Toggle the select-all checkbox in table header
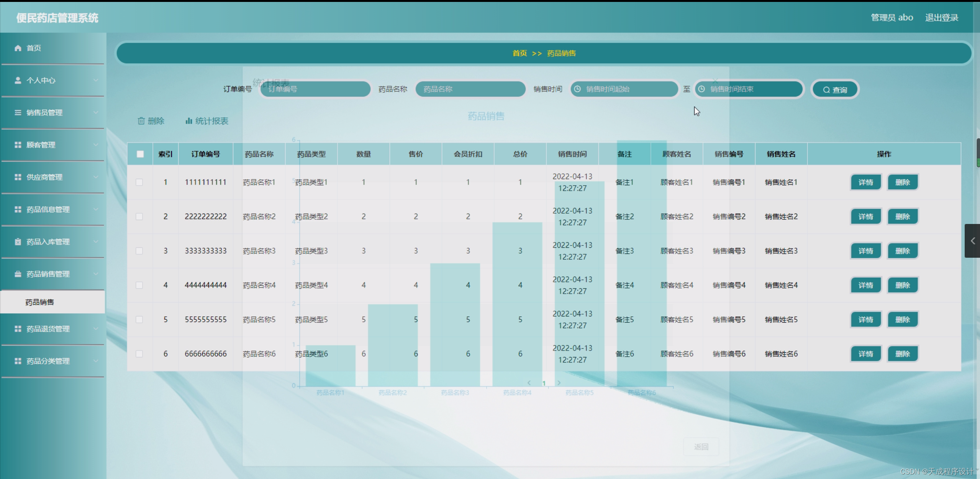This screenshot has height=479, width=980. tap(140, 154)
